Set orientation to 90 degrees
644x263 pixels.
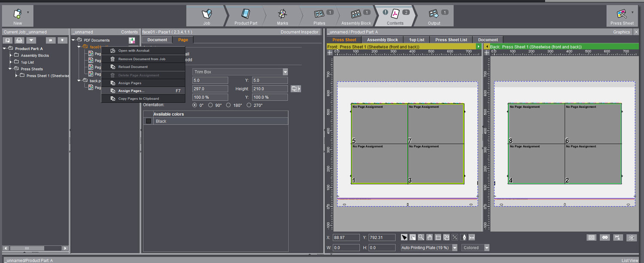click(x=210, y=105)
